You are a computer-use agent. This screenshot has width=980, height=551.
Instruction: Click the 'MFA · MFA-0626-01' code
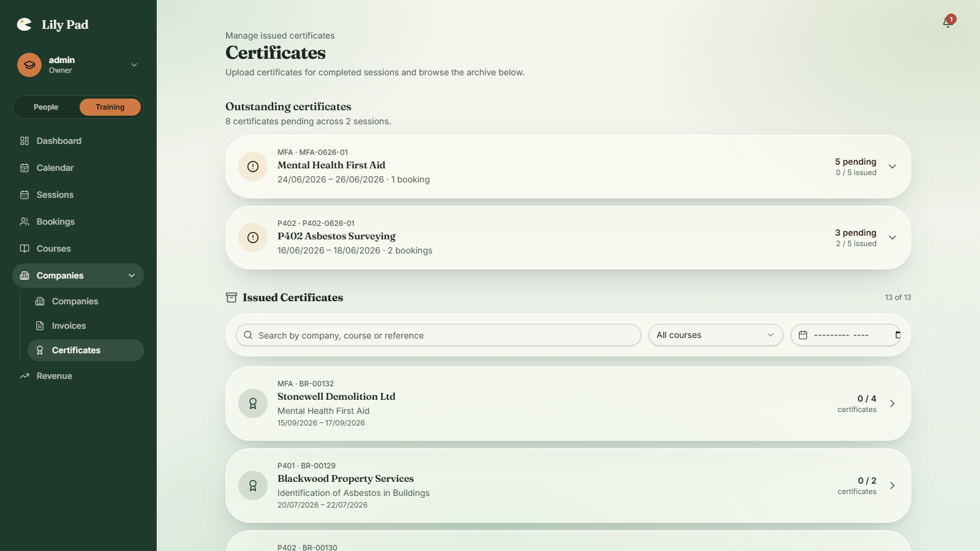(312, 152)
